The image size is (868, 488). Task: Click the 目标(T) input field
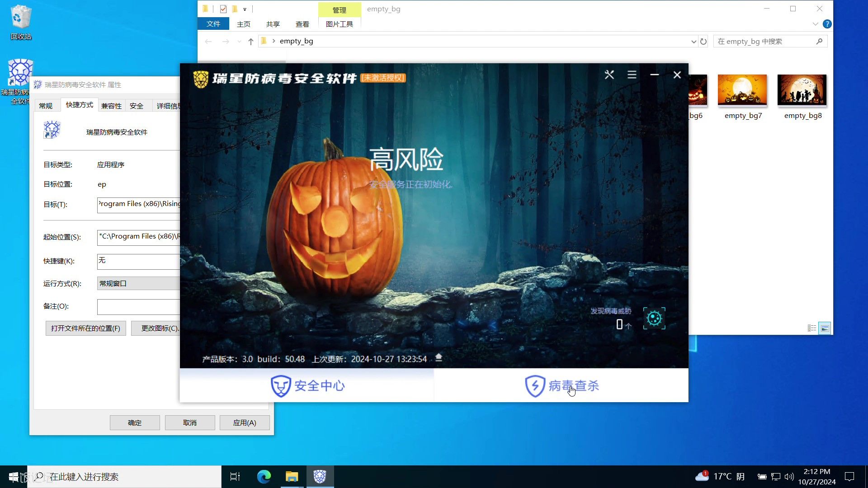coord(138,205)
